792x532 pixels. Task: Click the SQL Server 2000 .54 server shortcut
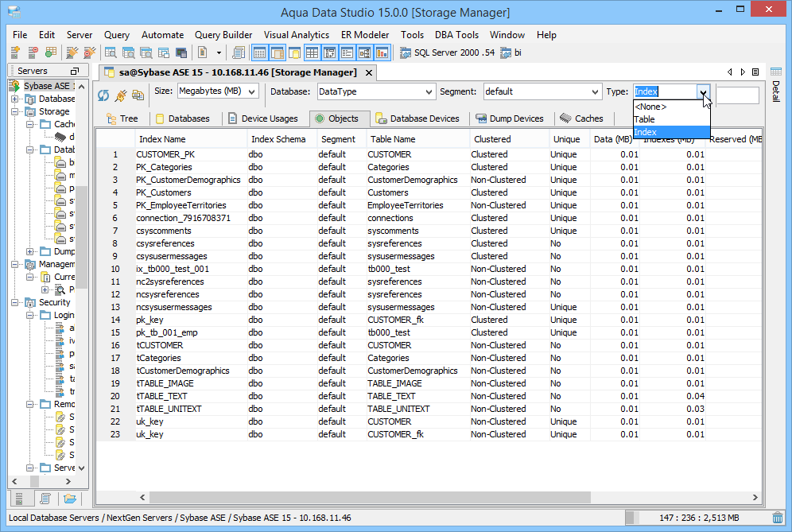click(448, 52)
